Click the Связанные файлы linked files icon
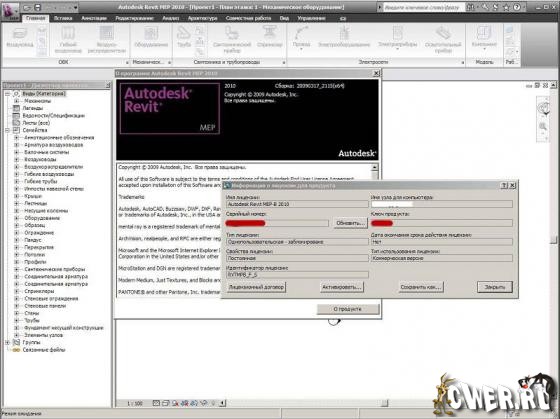560x419 pixels. tap(16, 350)
